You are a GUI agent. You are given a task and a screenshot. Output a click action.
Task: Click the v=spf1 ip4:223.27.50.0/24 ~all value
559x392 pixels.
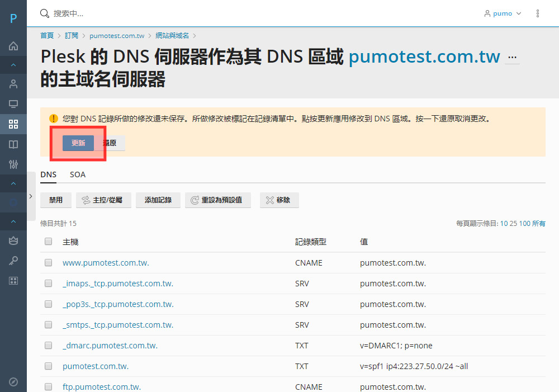click(x=414, y=366)
